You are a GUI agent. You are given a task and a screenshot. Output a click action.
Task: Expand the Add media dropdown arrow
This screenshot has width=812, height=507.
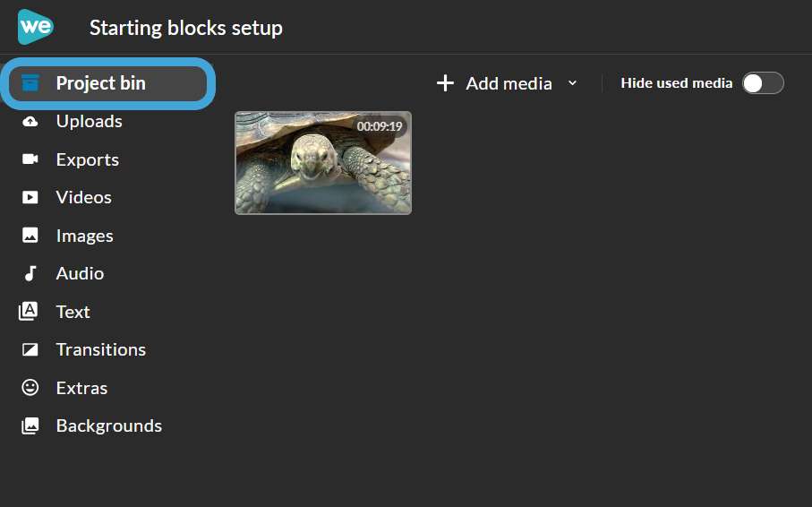point(572,83)
